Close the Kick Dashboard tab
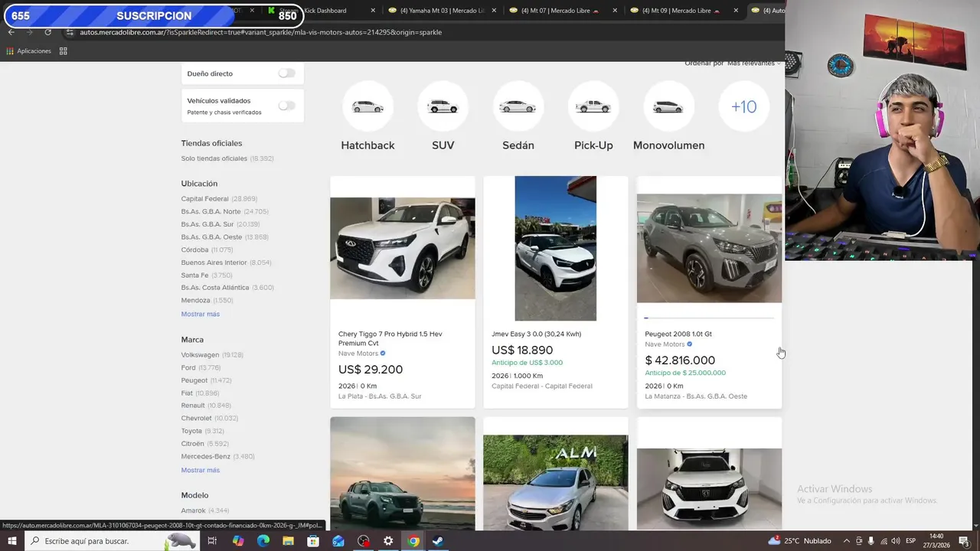This screenshot has height=551, width=980. (373, 11)
